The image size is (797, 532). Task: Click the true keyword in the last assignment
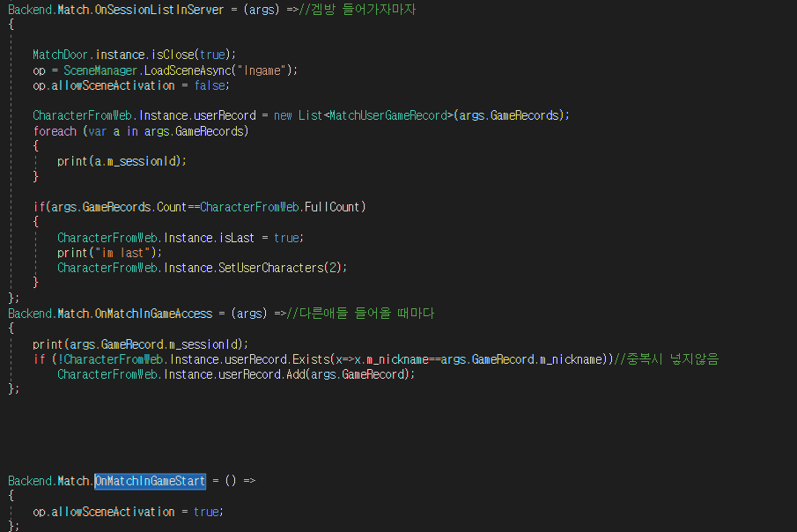[x=206, y=512]
